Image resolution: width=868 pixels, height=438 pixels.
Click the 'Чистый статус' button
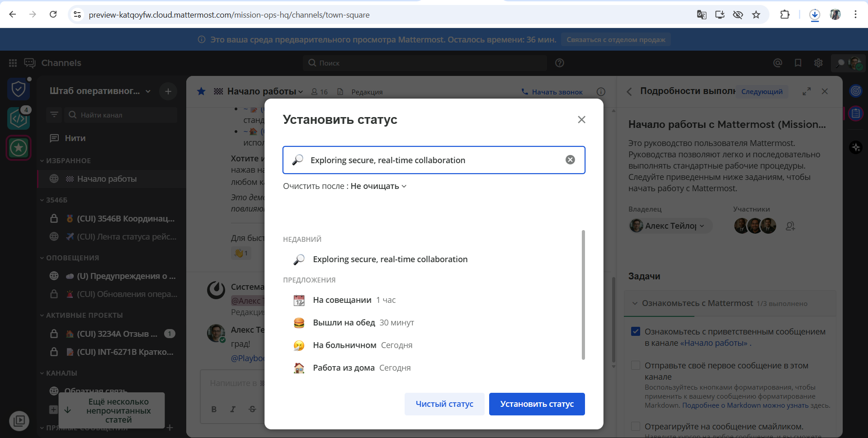444,404
